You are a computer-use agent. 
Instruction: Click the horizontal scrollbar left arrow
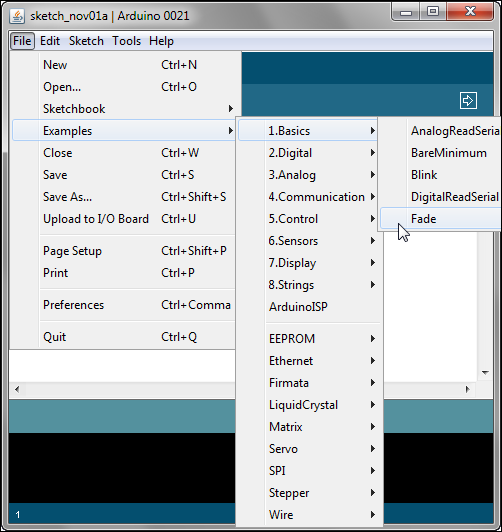(17, 389)
